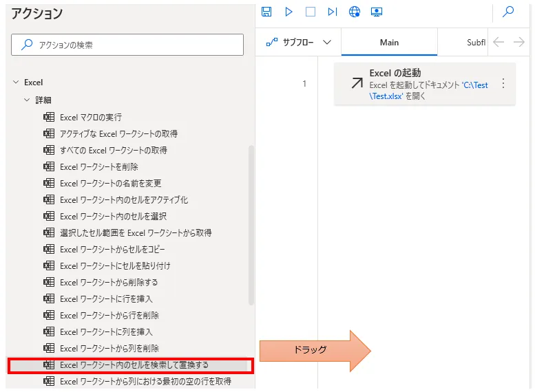Select Excel ワークシート内のセルを検索して置換する
The height and width of the screenshot is (392, 535).
[x=134, y=365]
